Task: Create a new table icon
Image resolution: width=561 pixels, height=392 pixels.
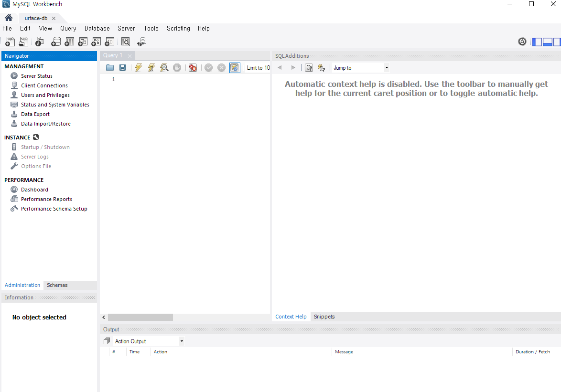Action: click(69, 42)
